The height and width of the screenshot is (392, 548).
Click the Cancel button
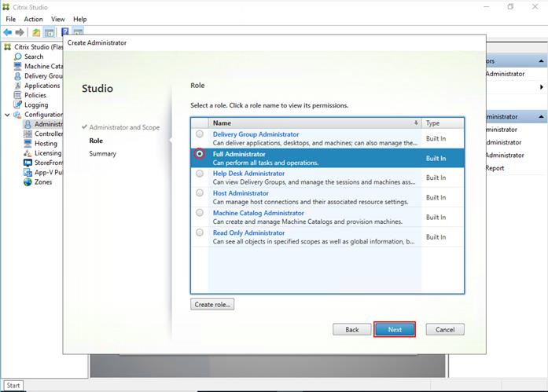click(445, 329)
